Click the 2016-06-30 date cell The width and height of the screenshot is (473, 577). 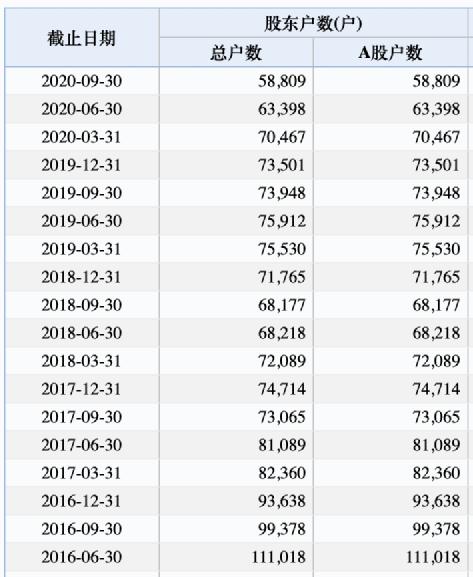82,557
